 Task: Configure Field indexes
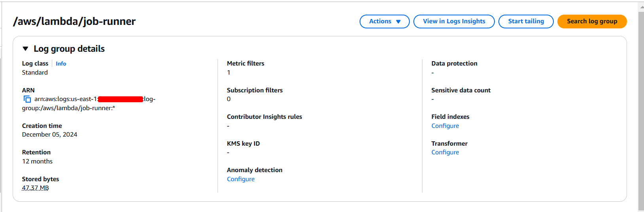point(445,126)
